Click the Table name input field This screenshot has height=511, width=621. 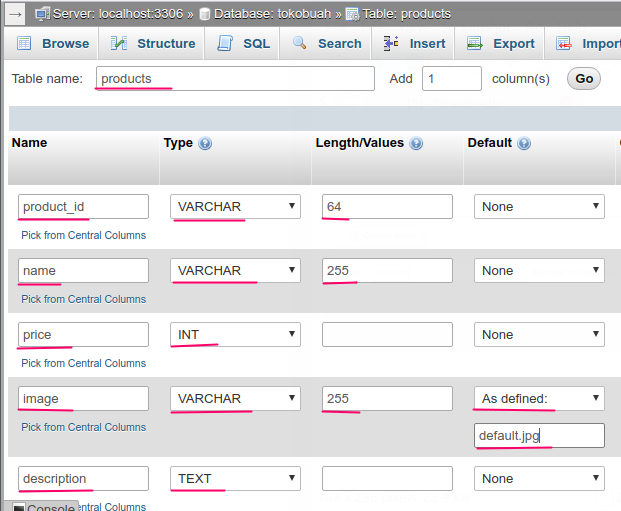[x=236, y=79]
